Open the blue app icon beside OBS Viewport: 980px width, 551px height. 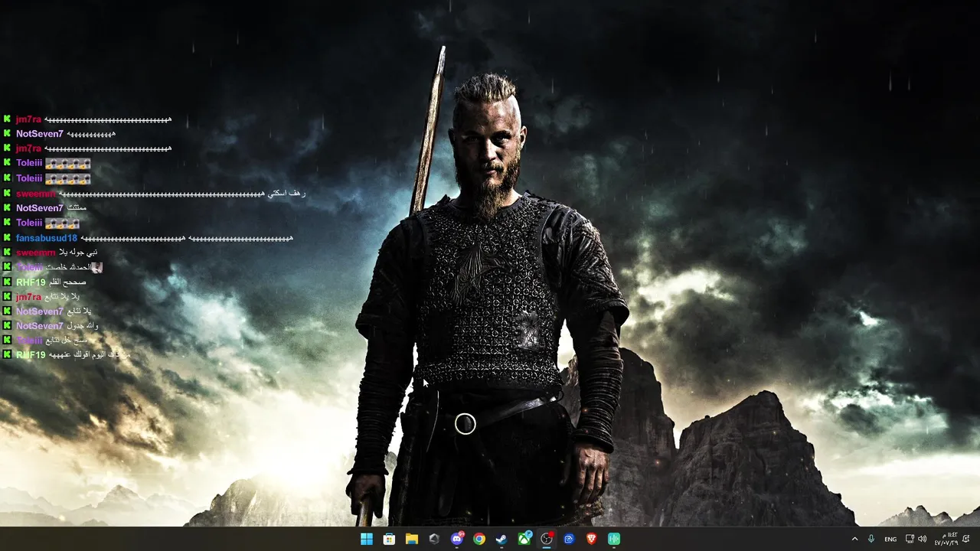tap(569, 539)
